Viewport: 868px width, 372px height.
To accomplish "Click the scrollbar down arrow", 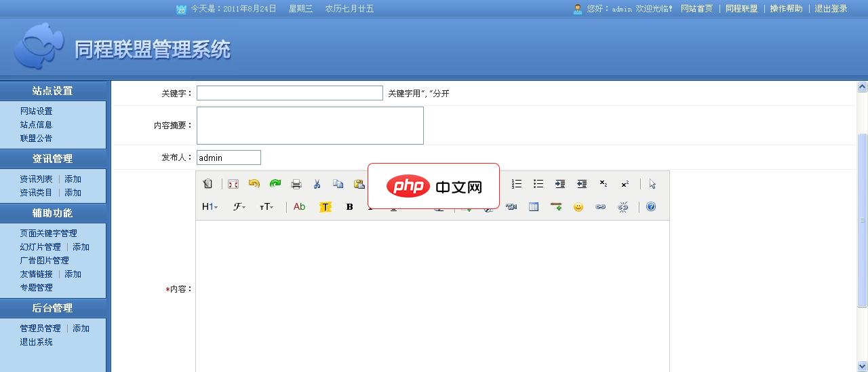I will [x=863, y=367].
